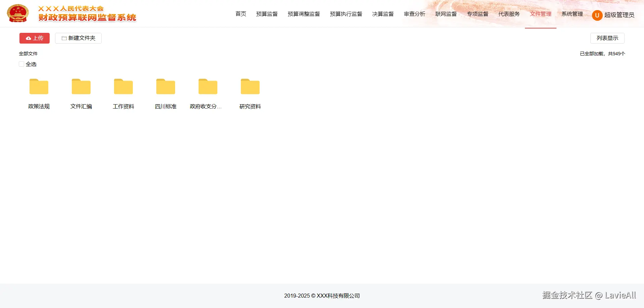The image size is (644, 308).
Task: Open the 政策法规 folder
Action: click(x=39, y=86)
